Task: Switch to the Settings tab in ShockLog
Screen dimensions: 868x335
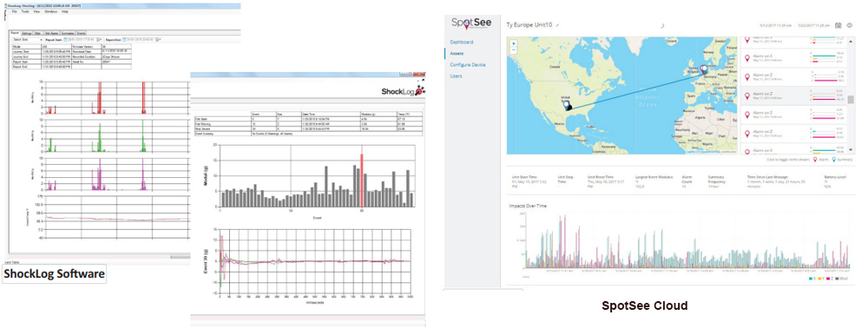Action: [x=27, y=33]
